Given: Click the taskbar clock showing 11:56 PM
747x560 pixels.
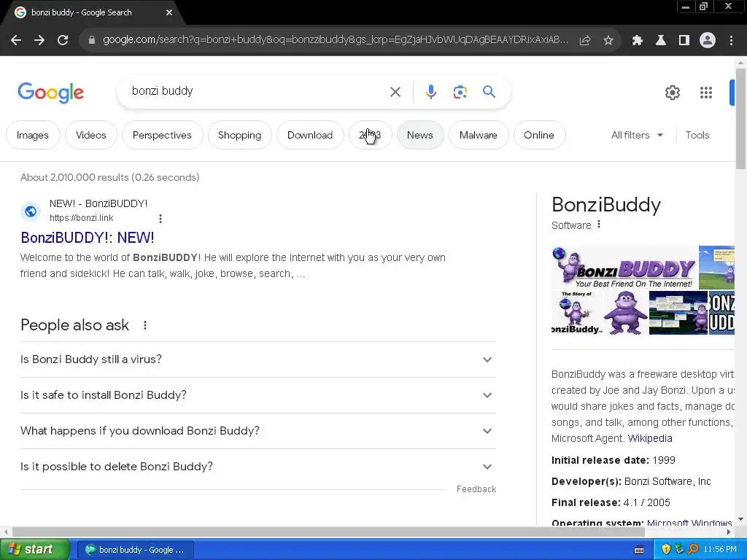Looking at the screenshot, I should [x=720, y=550].
